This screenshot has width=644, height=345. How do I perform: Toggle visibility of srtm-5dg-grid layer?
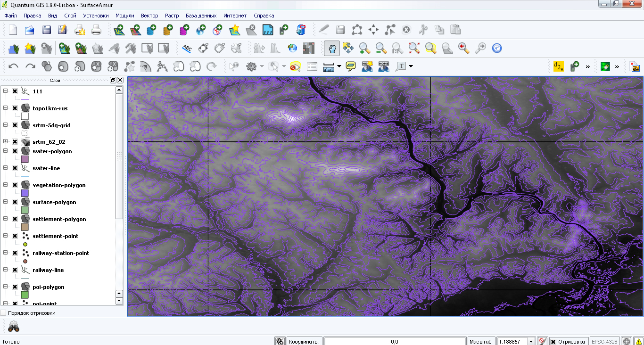[x=15, y=125]
